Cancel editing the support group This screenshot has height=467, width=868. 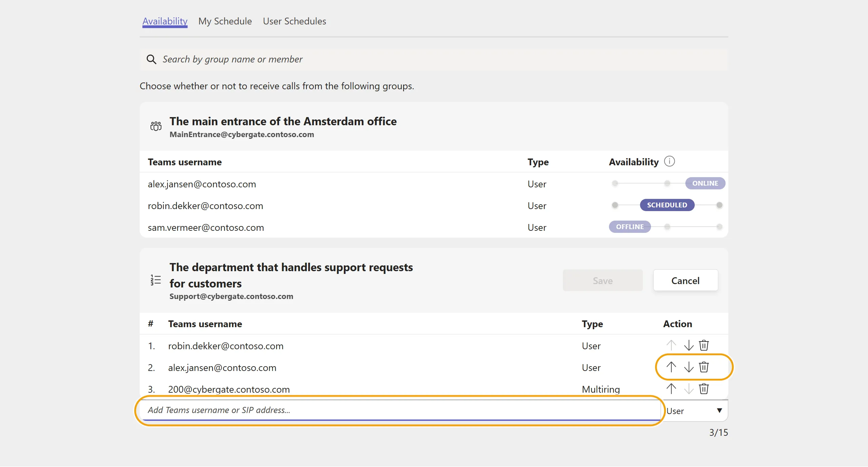click(686, 280)
